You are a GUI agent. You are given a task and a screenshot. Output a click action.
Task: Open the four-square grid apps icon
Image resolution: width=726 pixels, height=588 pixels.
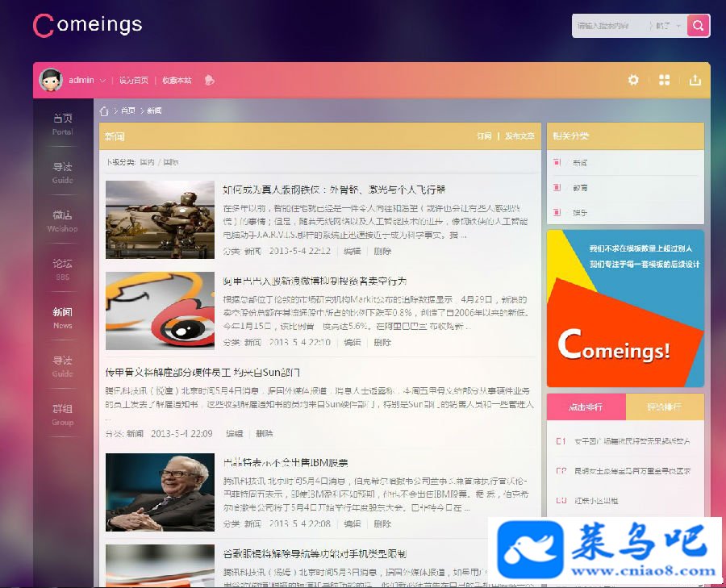(x=665, y=80)
